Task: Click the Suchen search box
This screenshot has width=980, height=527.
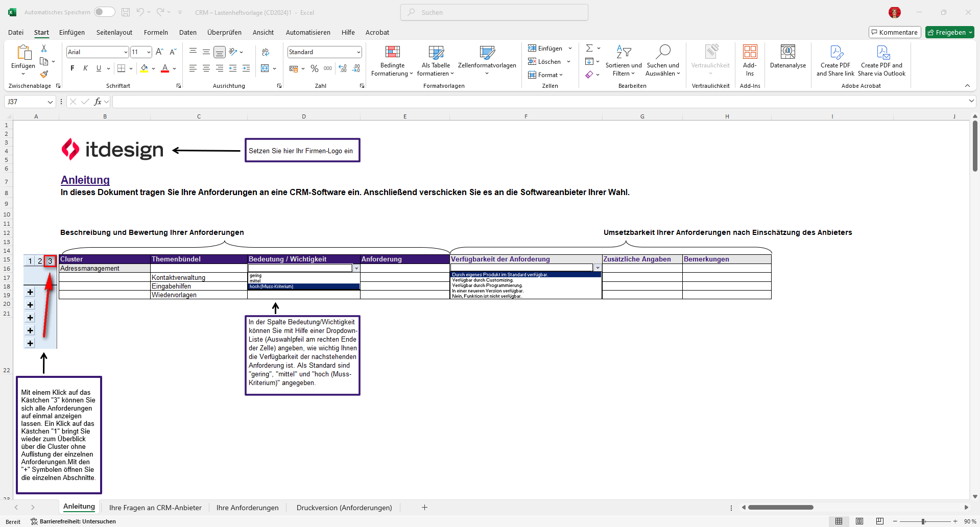Action: coord(494,12)
